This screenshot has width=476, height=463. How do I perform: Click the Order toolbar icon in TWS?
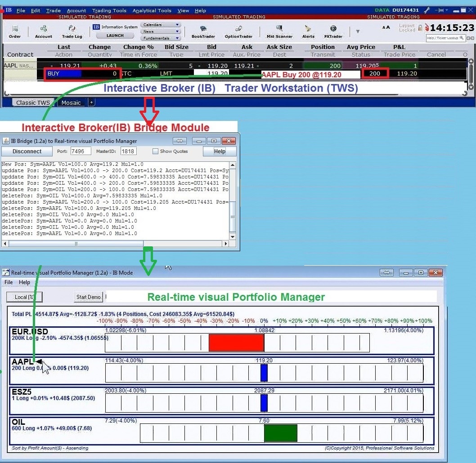click(14, 31)
